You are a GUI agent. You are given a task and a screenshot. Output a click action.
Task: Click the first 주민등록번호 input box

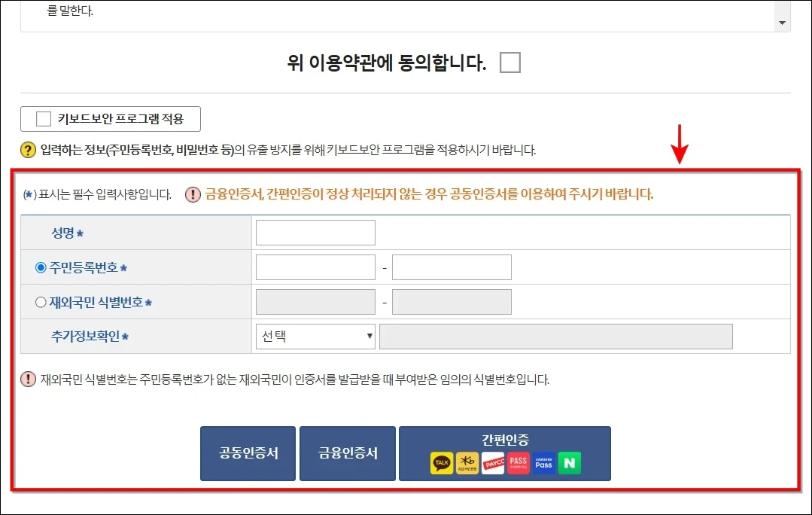[315, 267]
